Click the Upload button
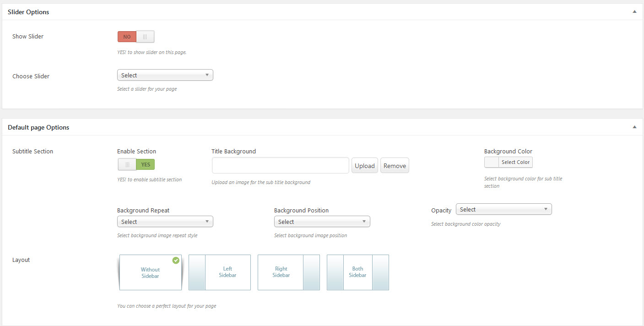This screenshot has height=326, width=644. pos(365,166)
